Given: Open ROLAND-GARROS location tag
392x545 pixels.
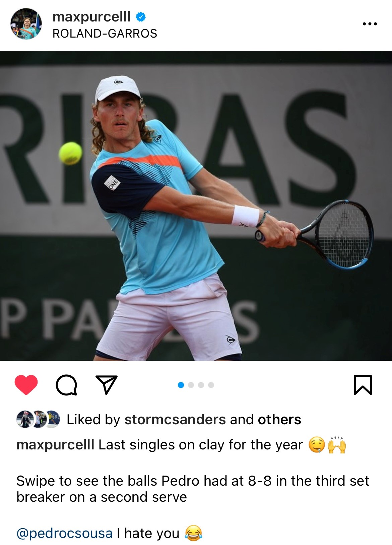Looking at the screenshot, I should 105,34.
